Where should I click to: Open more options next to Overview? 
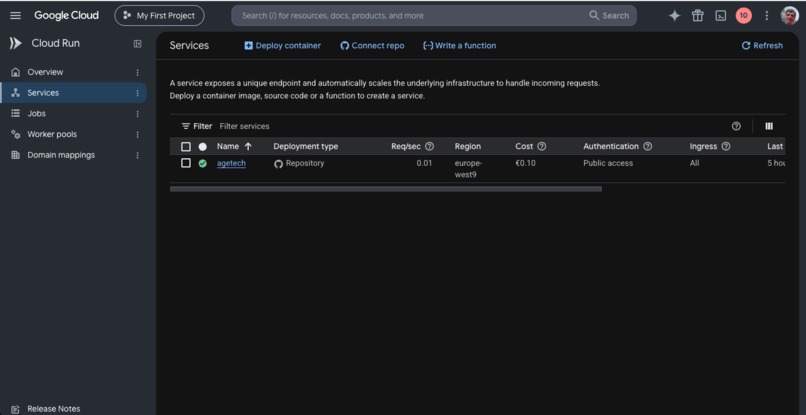tap(137, 73)
